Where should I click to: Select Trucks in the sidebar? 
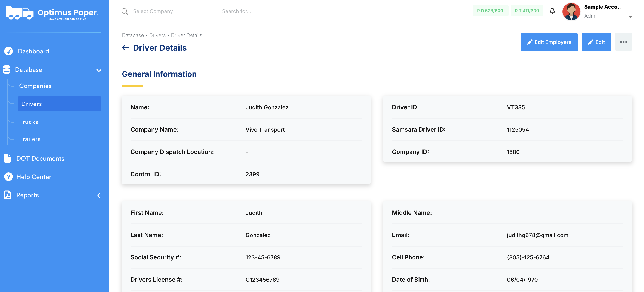[x=29, y=122]
